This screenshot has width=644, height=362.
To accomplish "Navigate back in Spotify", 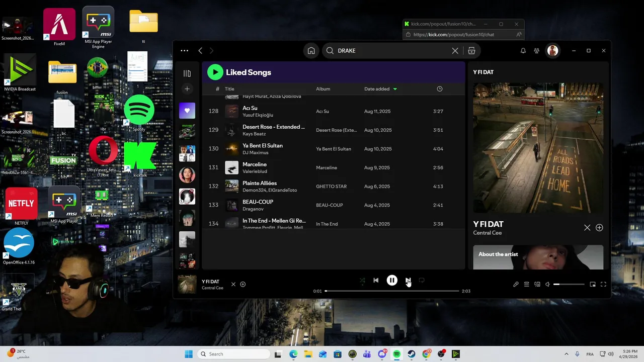I will [200, 51].
